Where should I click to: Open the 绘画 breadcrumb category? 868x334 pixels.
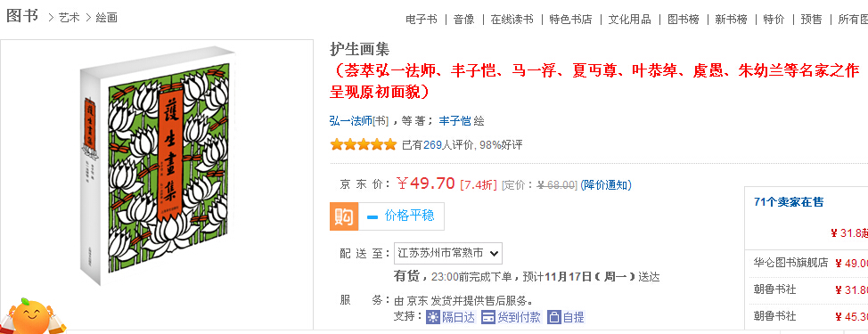pos(106,17)
